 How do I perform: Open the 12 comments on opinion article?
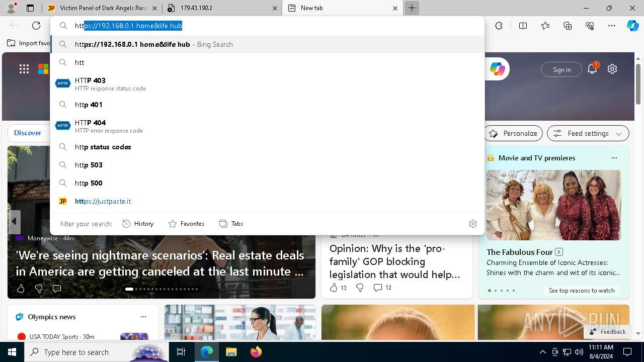(x=382, y=288)
